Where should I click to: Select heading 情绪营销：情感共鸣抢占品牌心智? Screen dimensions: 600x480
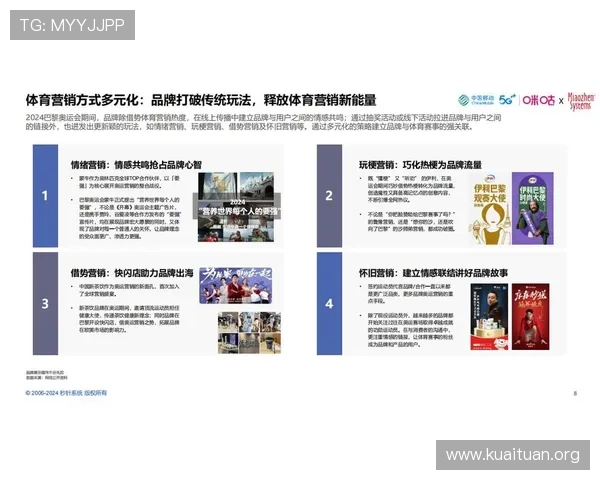coord(136,165)
